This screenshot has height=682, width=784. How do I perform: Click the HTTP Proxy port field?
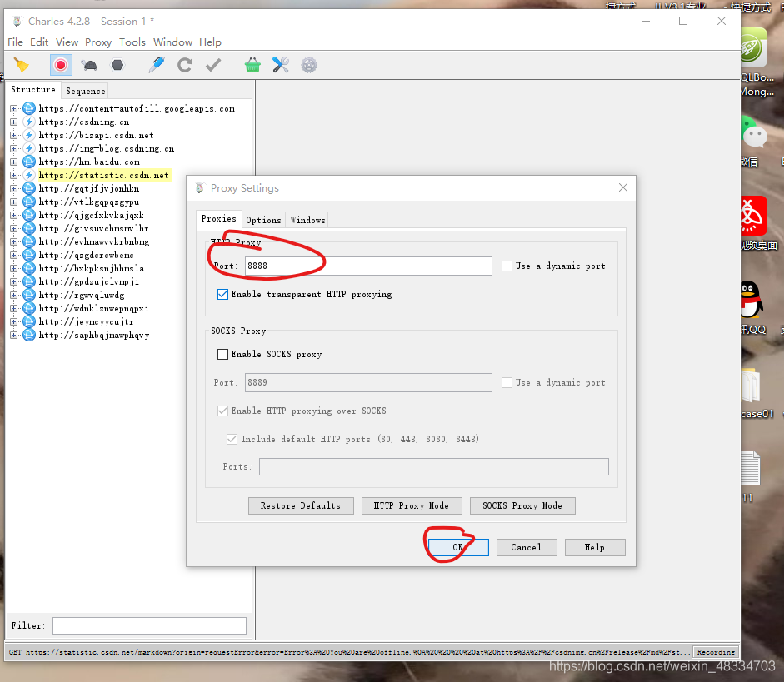pos(368,266)
